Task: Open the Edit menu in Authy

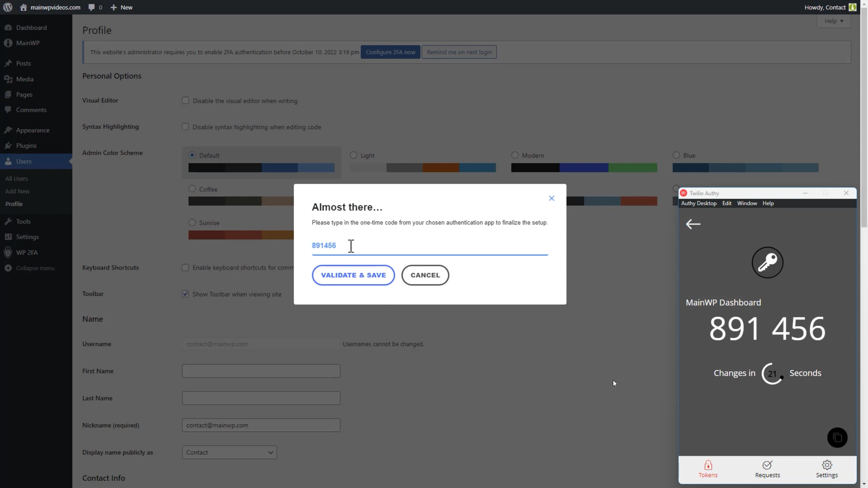Action: click(727, 203)
